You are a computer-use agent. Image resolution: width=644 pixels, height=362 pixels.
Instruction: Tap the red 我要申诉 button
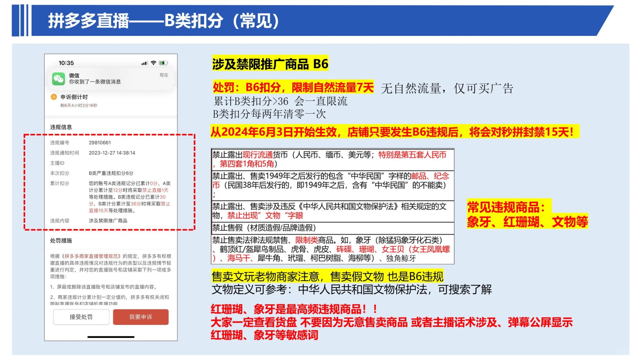coord(141,317)
